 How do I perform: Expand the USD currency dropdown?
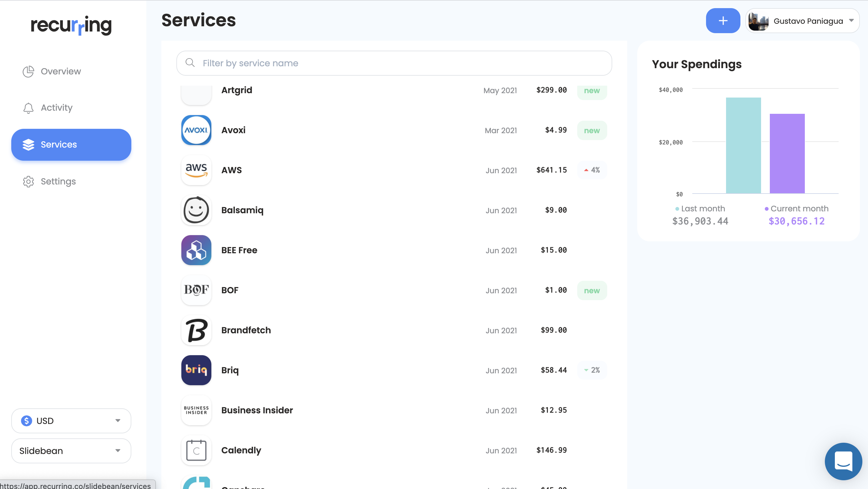point(71,421)
